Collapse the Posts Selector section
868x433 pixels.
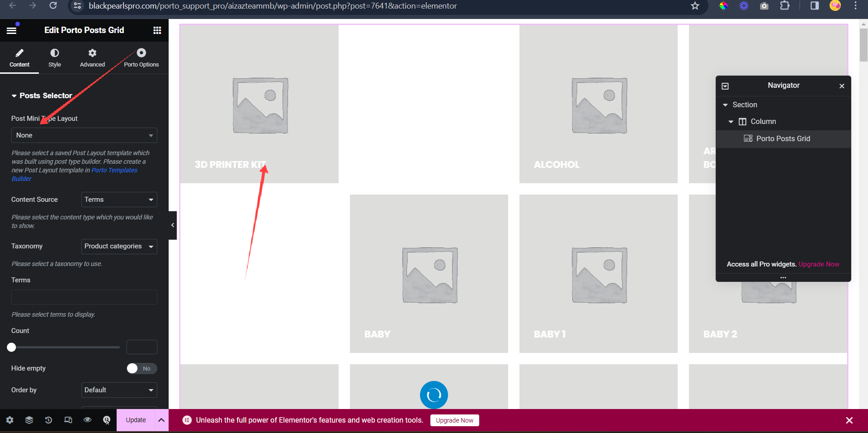point(42,95)
